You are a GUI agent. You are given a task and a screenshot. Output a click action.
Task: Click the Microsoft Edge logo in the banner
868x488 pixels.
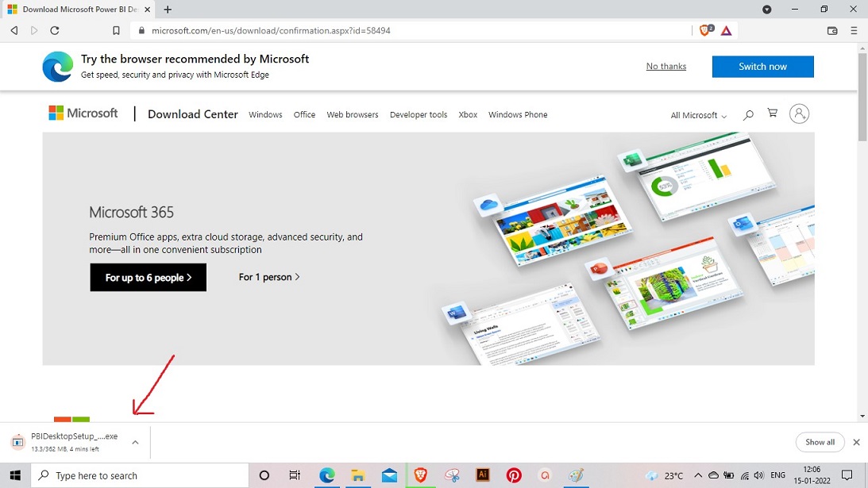[57, 67]
